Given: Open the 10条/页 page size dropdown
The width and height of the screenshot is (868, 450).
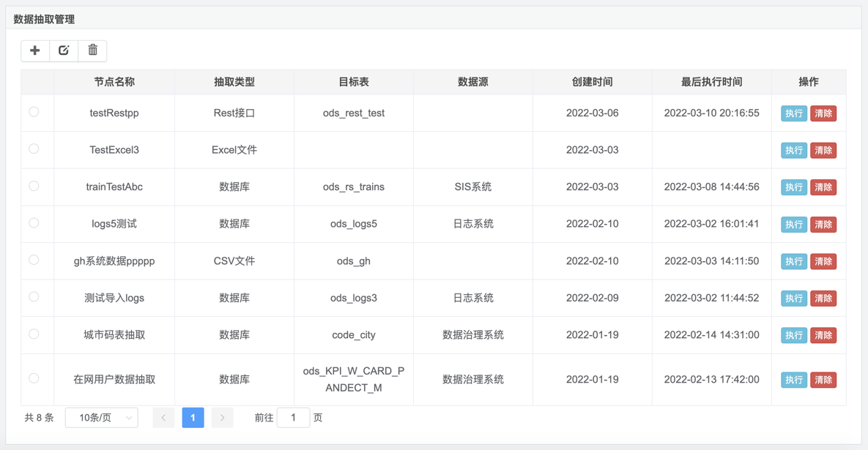Looking at the screenshot, I should tap(102, 418).
